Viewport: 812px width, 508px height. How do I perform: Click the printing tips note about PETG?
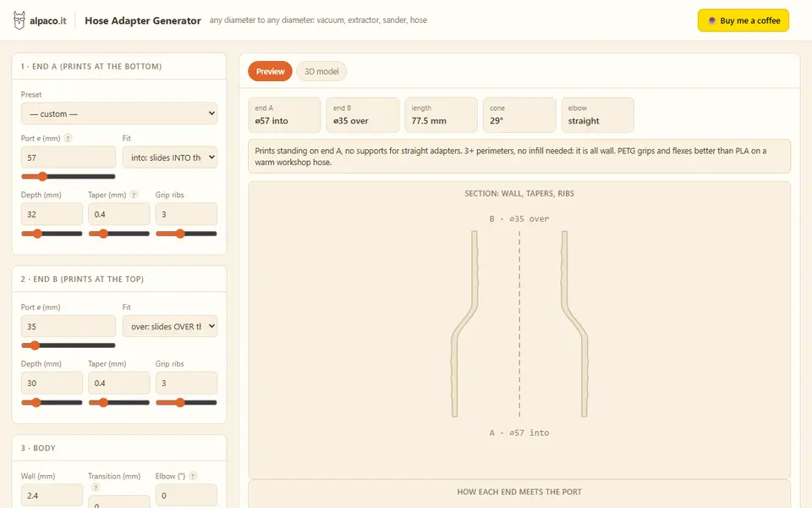click(x=519, y=156)
